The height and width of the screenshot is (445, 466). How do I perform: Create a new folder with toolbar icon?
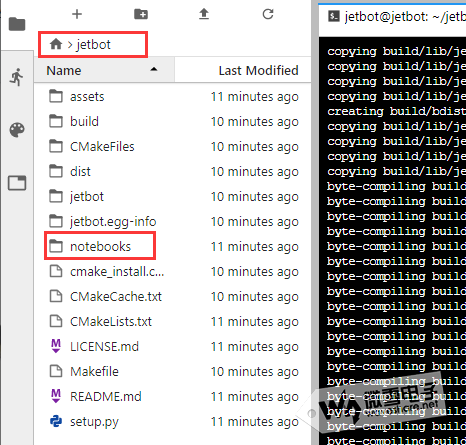pos(141,14)
